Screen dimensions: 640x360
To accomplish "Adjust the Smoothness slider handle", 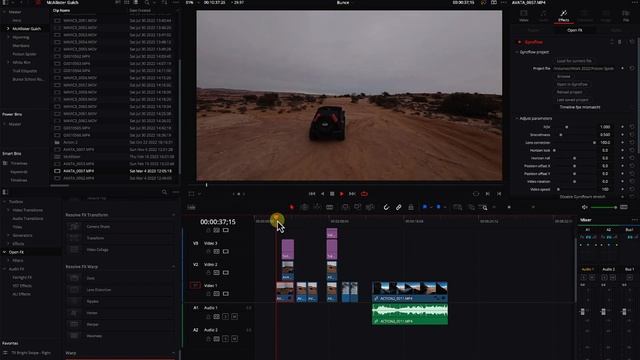I will [561, 135].
